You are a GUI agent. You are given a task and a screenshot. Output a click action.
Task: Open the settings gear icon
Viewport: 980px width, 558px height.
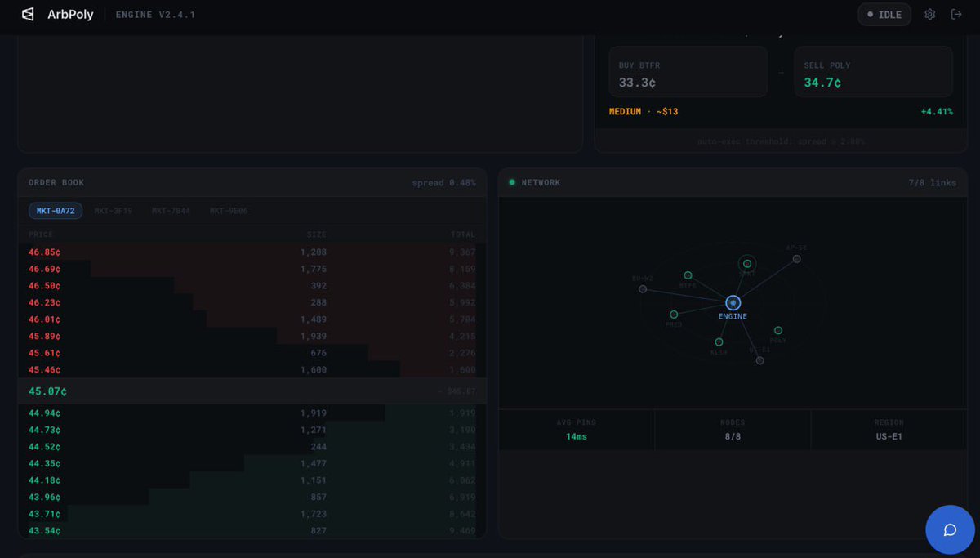[929, 14]
